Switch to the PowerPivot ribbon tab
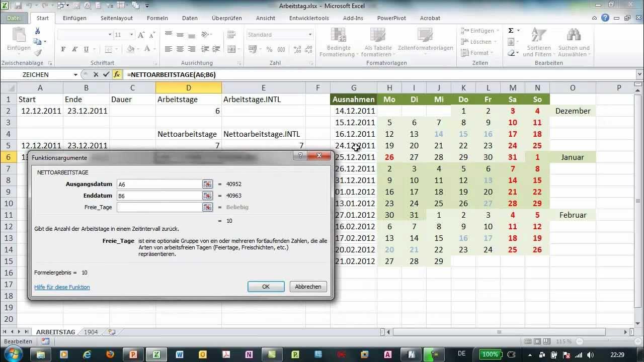The width and height of the screenshot is (644, 362). coord(391,18)
